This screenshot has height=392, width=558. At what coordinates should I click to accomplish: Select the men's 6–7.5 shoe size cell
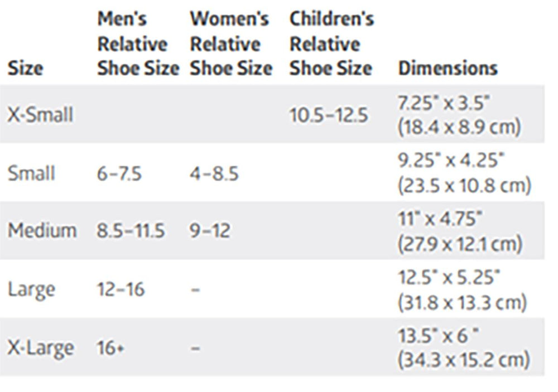coord(119,173)
